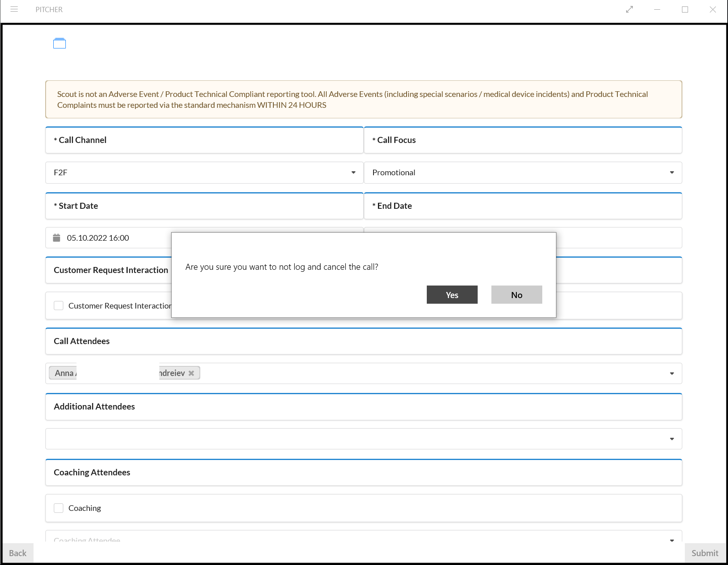Enable the Coaching checkbox
Image resolution: width=728 pixels, height=565 pixels.
(x=59, y=508)
